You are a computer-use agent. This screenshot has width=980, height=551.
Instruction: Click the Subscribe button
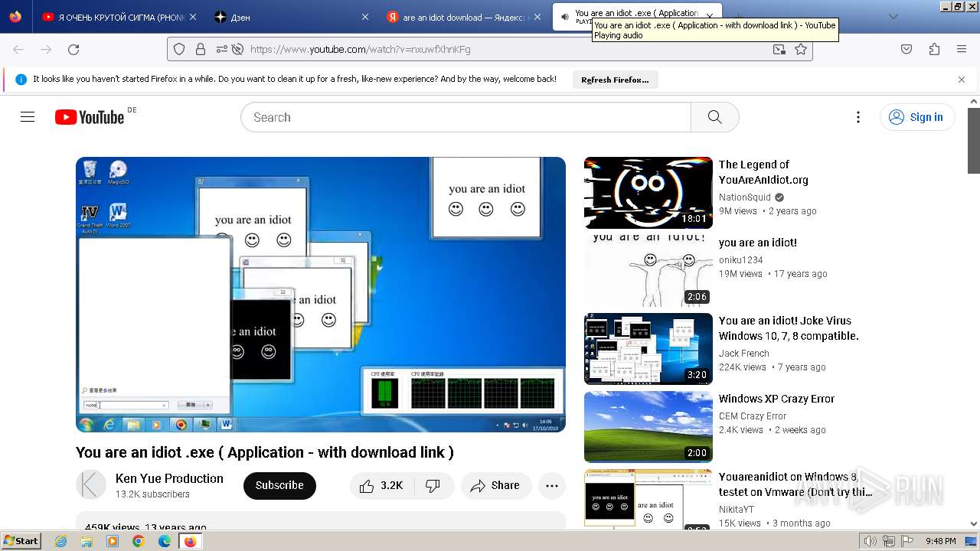(279, 485)
